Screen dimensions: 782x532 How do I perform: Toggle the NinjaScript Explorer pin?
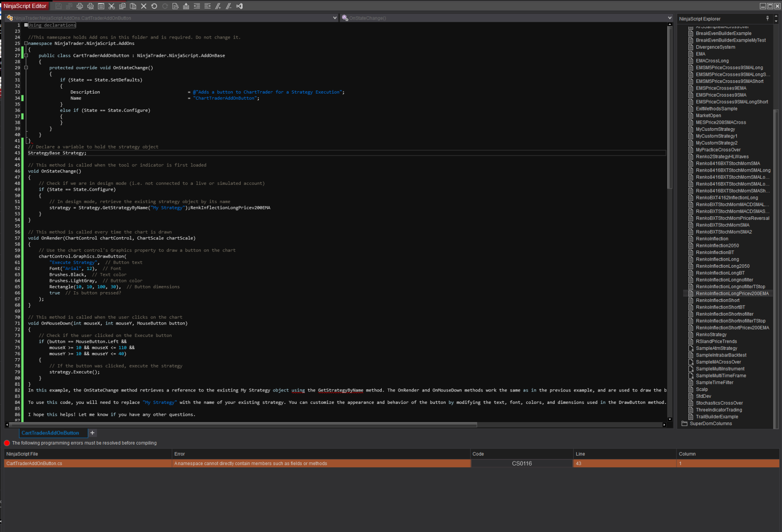point(768,18)
